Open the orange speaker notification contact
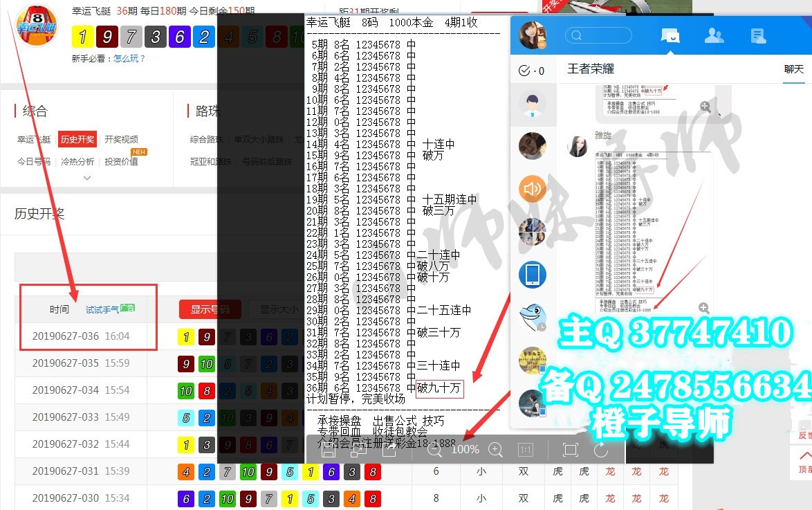This screenshot has height=510, width=812. coord(533,189)
